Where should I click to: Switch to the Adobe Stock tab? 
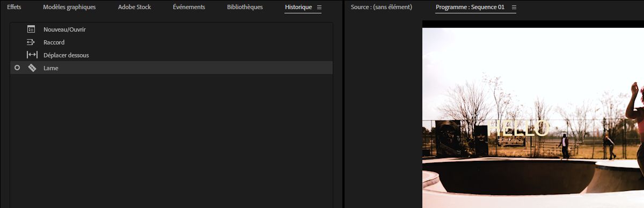[134, 8]
